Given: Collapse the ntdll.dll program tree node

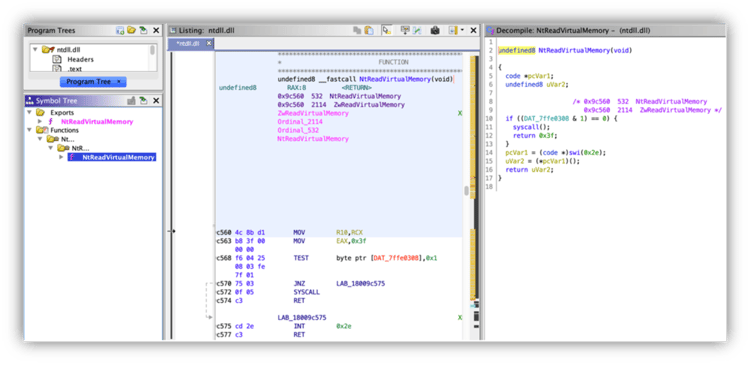Looking at the screenshot, I should click(x=34, y=49).
